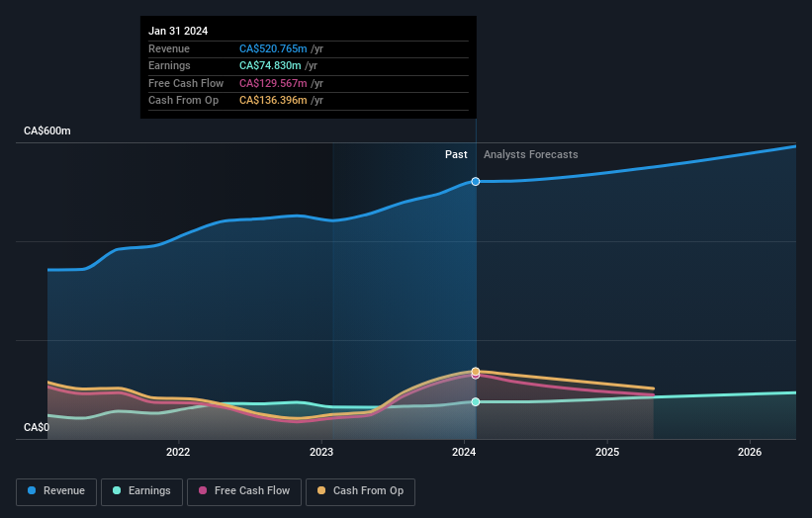Viewport: 812px width, 518px height.
Task: Click the blue Revenue data point marker
Action: 476,182
